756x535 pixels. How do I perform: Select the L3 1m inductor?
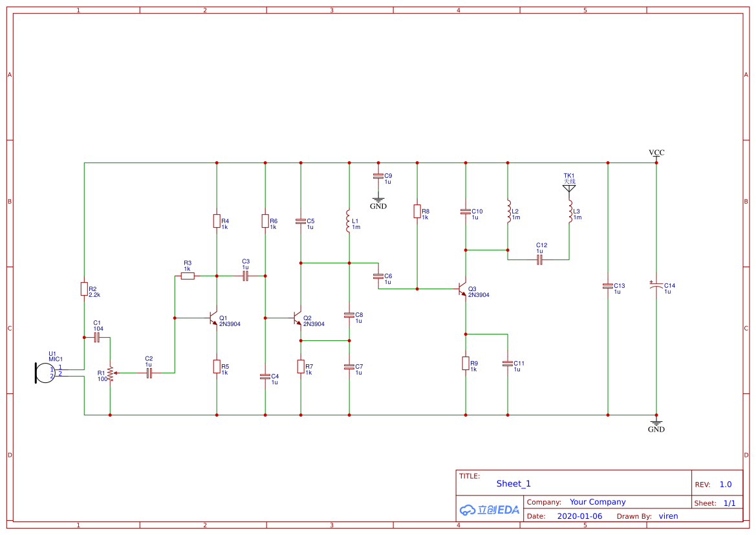570,212
